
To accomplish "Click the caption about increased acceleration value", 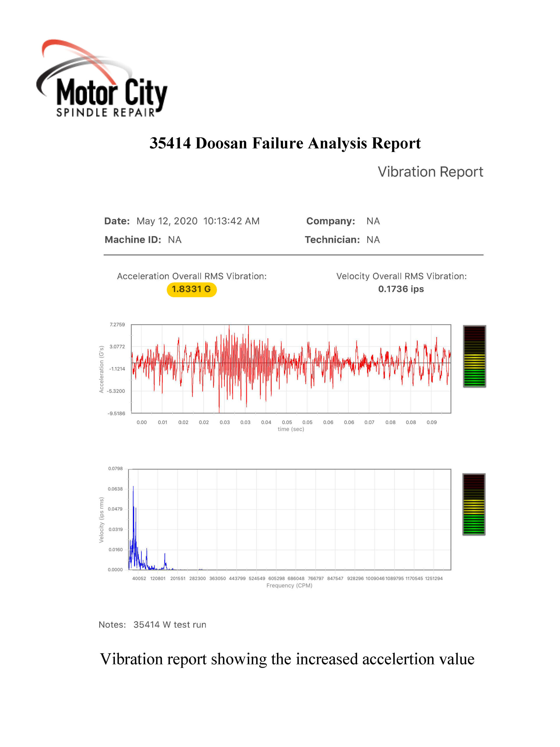I will coord(287,659).
